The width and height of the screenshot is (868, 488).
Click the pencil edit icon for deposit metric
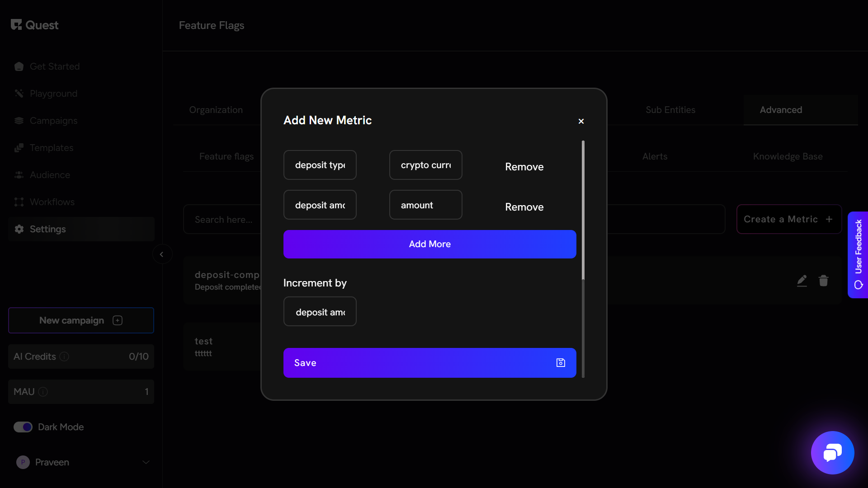pos(802,281)
